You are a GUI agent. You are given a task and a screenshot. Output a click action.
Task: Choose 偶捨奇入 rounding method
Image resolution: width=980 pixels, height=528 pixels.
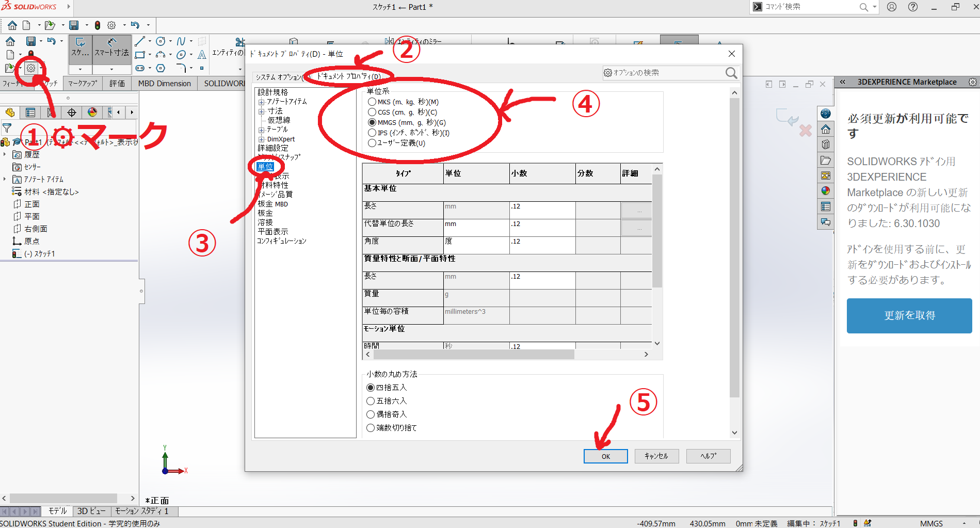click(x=371, y=414)
